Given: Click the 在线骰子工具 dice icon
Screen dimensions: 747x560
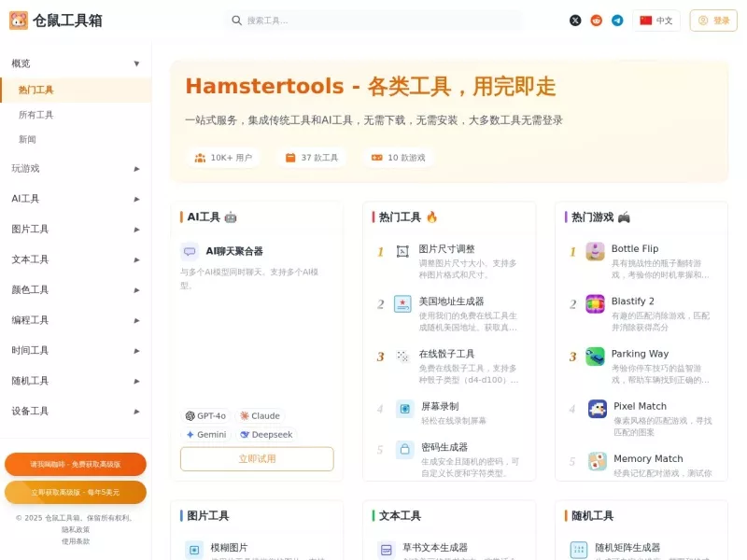Looking at the screenshot, I should [x=402, y=357].
